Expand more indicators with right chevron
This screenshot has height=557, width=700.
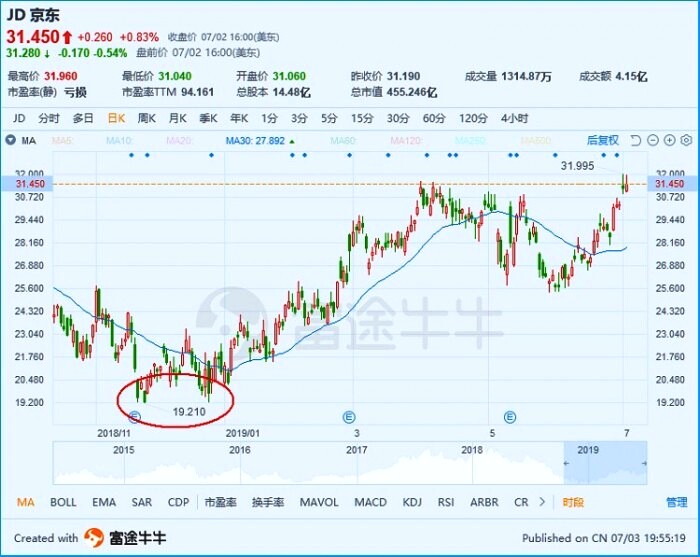pyautogui.click(x=542, y=502)
